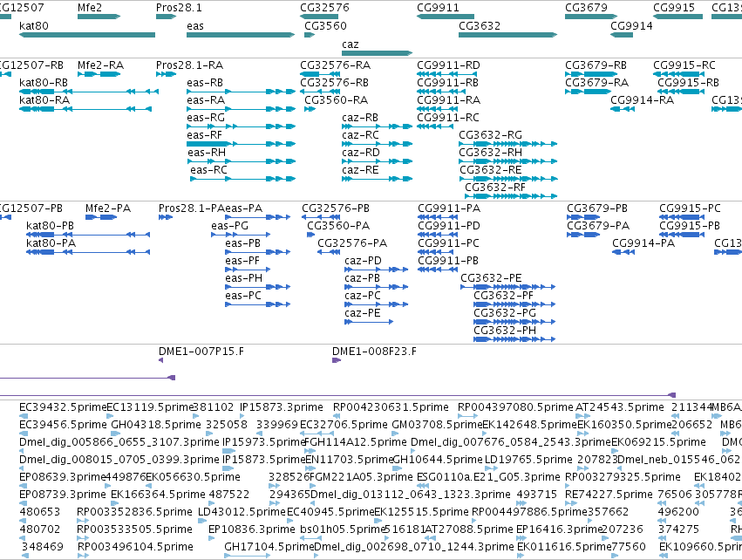Click the CG9911-RD transcript label
This screenshot has height=560, width=742.
coord(449,65)
